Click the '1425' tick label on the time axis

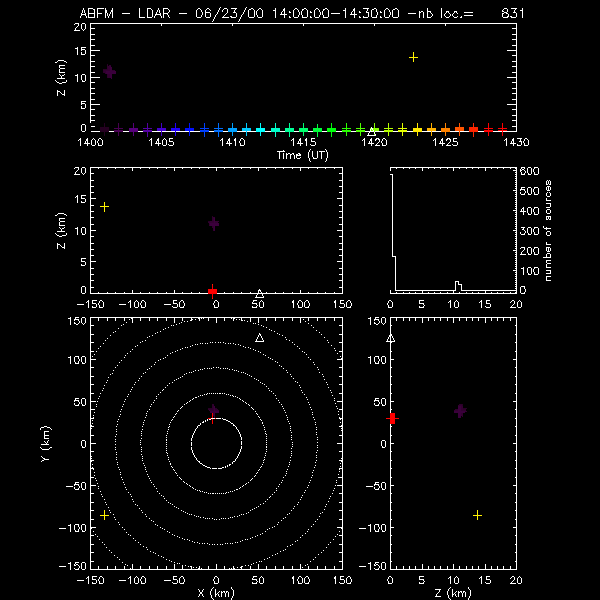(x=445, y=142)
